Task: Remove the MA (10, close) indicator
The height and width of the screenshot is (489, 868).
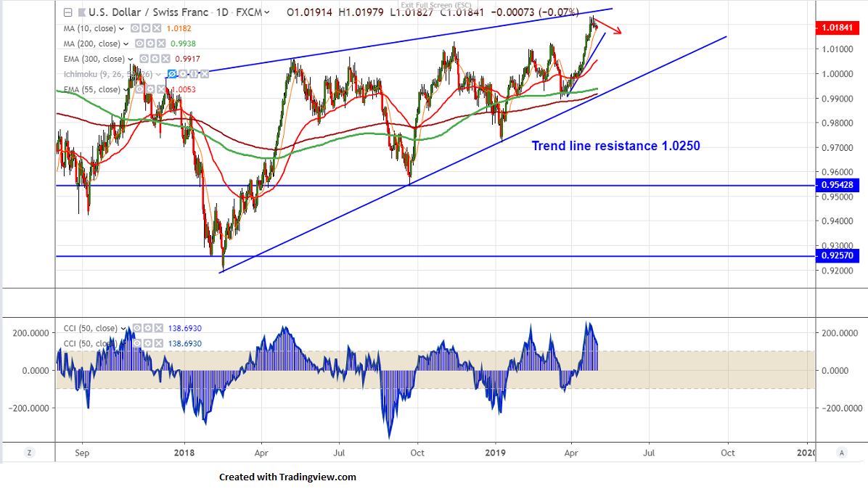Action: 156,28
